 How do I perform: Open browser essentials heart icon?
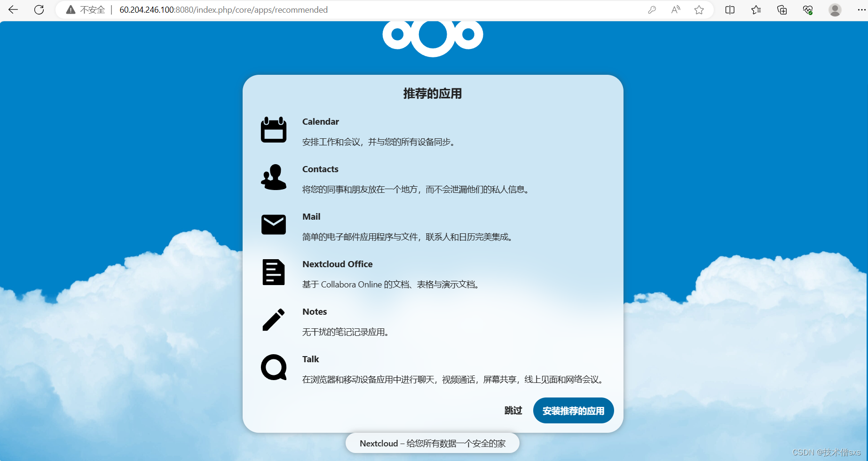pos(808,9)
